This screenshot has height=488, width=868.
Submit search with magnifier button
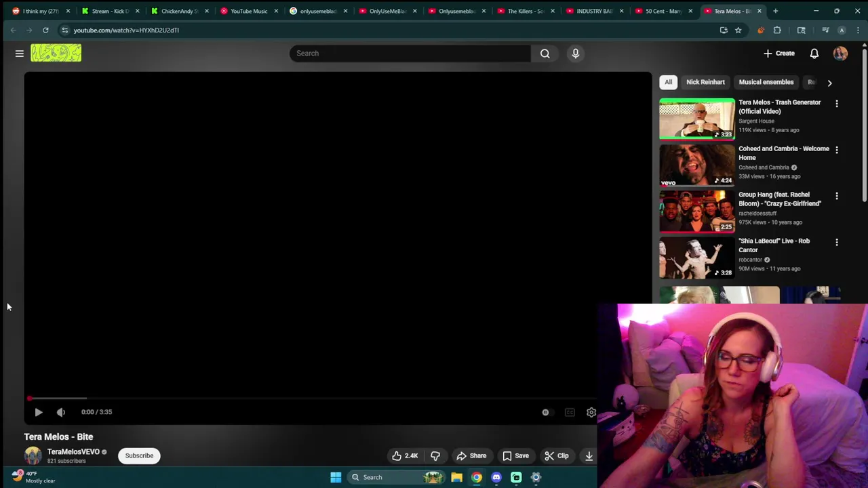pyautogui.click(x=545, y=54)
